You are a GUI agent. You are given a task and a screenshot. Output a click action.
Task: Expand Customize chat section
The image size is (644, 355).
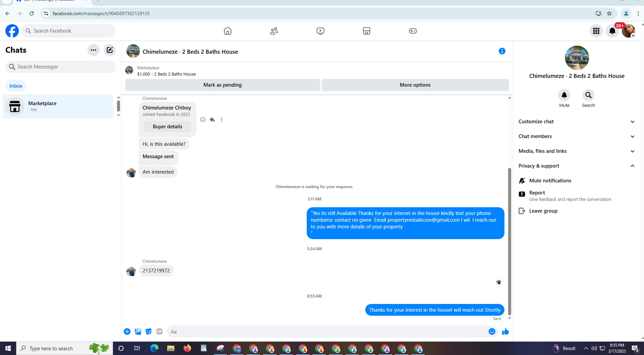click(x=577, y=122)
